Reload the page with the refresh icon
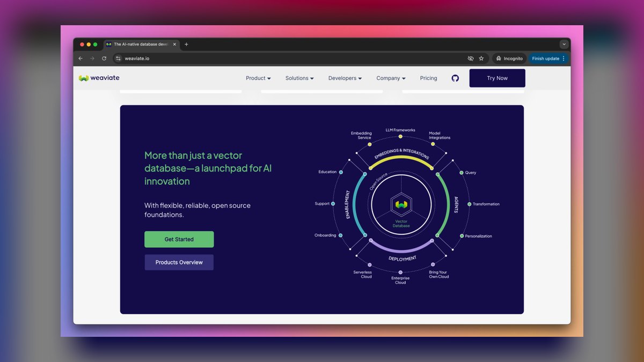644x362 pixels. click(x=104, y=58)
